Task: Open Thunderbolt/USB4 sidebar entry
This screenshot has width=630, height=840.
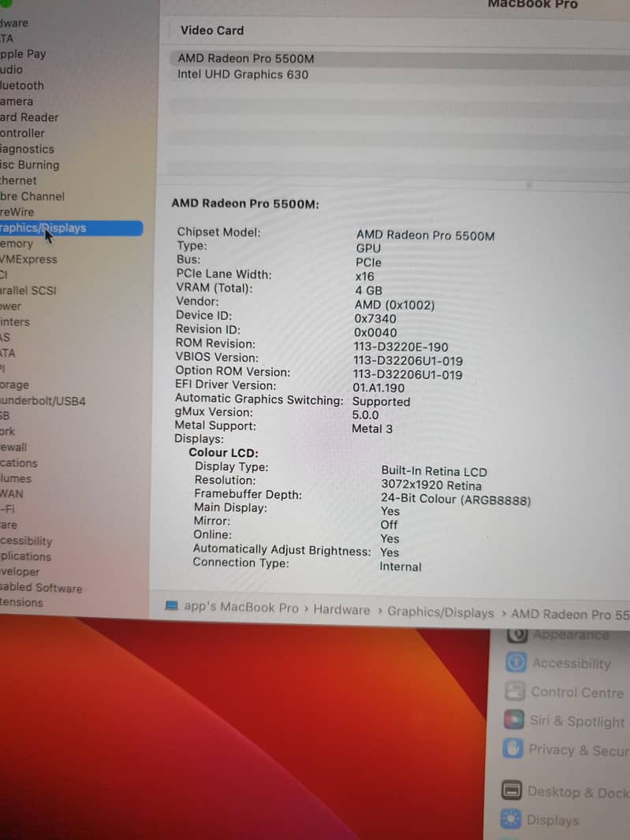Action: pyautogui.click(x=43, y=401)
